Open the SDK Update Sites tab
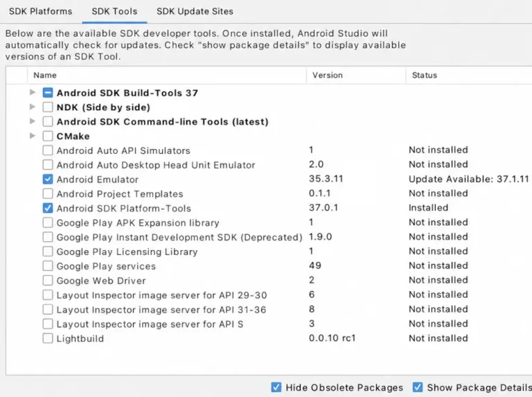The image size is (532, 397). (195, 11)
